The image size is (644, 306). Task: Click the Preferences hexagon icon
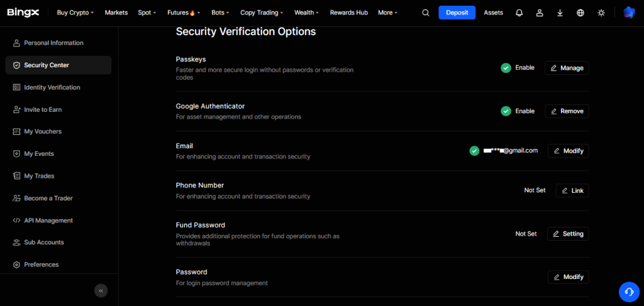[16, 265]
